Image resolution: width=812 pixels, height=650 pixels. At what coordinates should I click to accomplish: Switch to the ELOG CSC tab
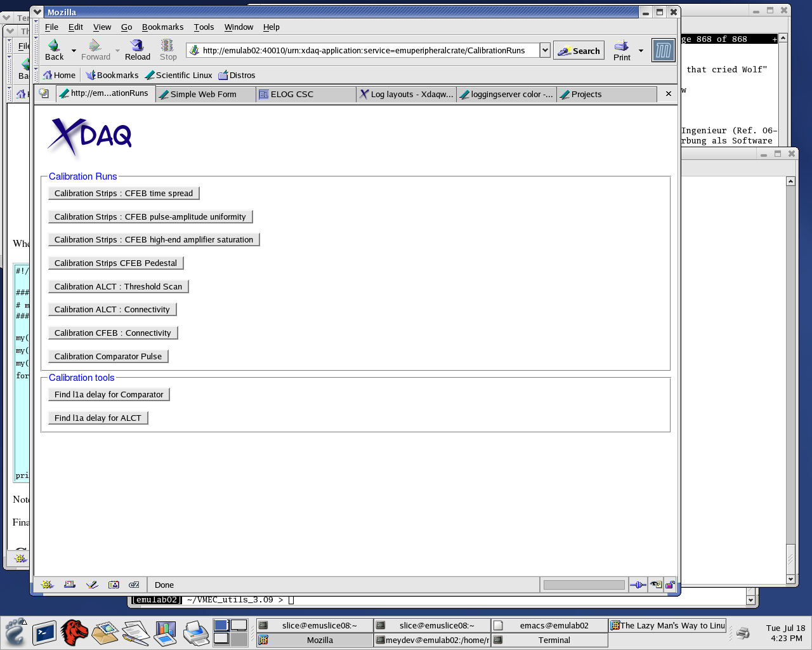tap(306, 94)
